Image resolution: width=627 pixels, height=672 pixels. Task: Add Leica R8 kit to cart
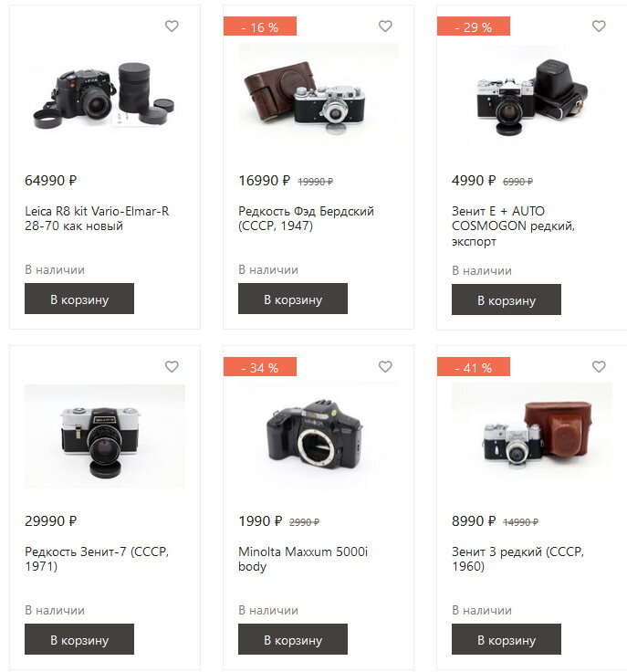click(79, 299)
